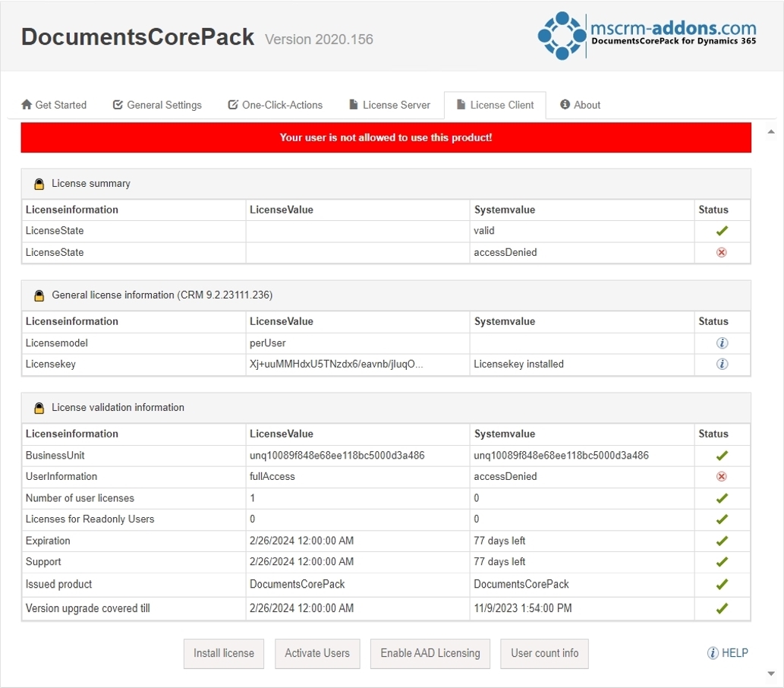Open the About tab
The image size is (784, 688).
pos(581,105)
